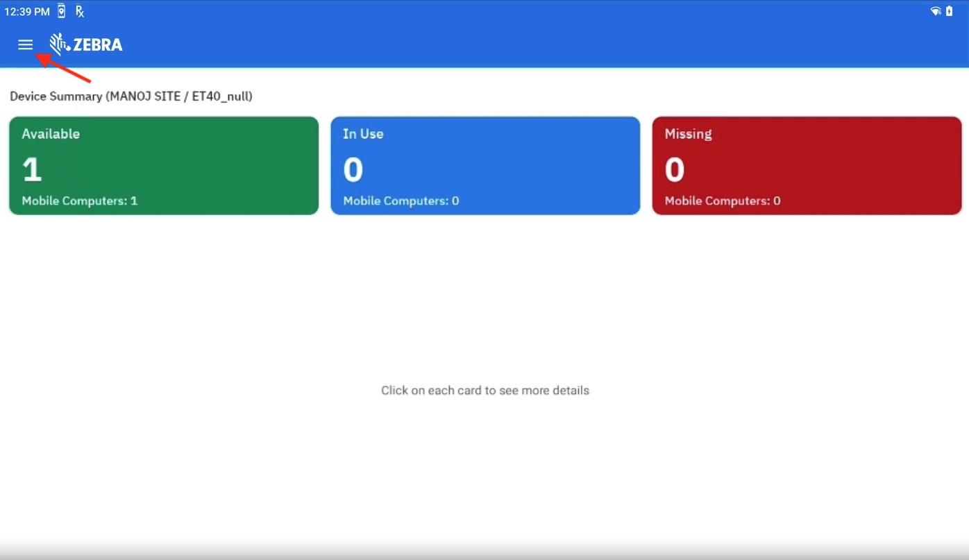The width and height of the screenshot is (969, 560).
Task: Click the Device Summary heading text
Action: pos(131,96)
